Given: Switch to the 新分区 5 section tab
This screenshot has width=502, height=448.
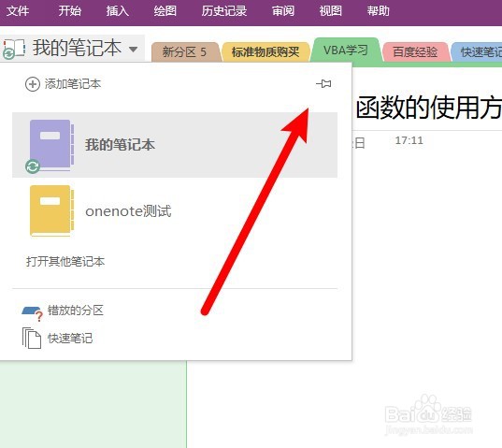Looking at the screenshot, I should pos(185,51).
